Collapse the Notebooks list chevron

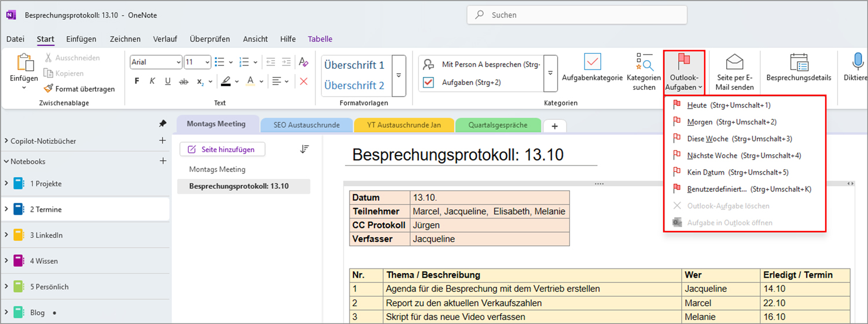[x=6, y=161]
